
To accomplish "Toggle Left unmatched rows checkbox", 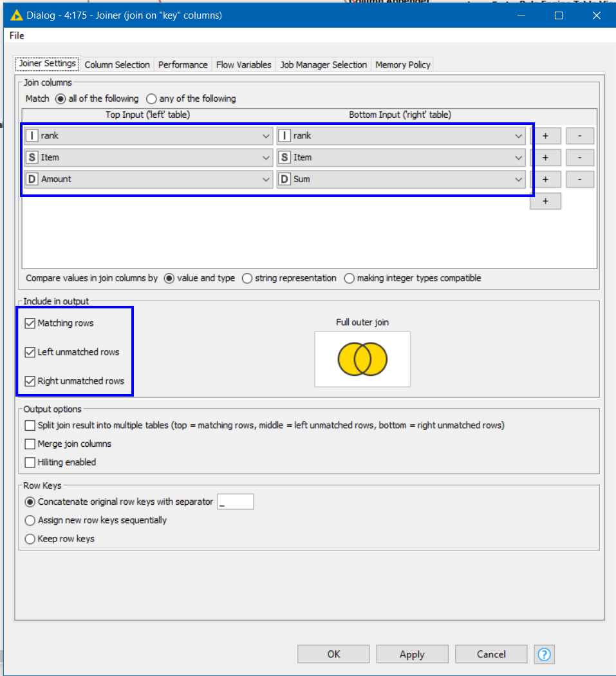I will click(x=30, y=352).
